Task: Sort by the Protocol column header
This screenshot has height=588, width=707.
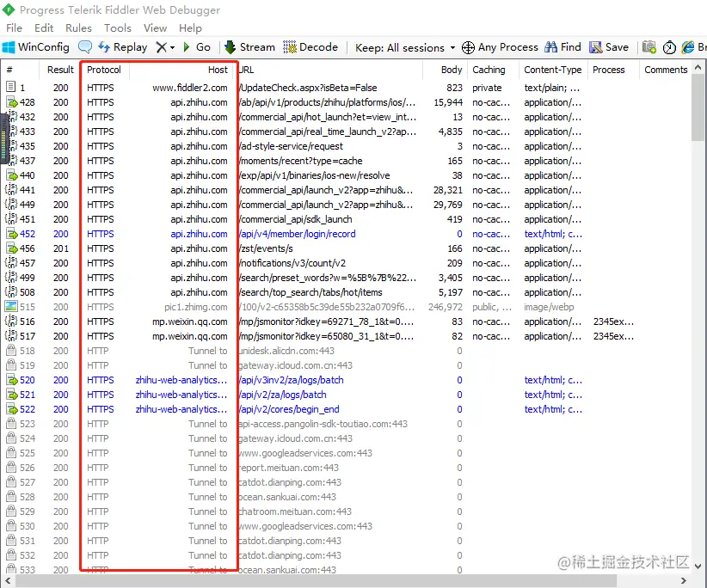Action: [104, 70]
